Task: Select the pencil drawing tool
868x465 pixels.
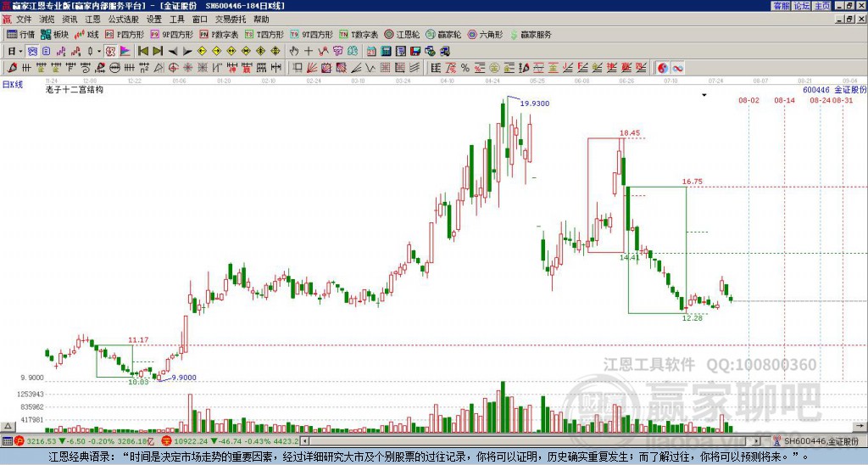Action: (12, 68)
